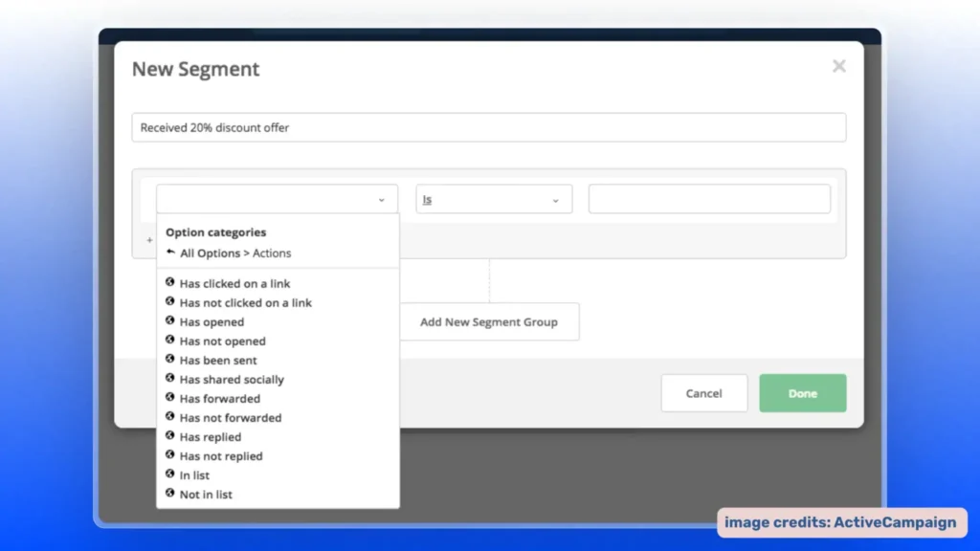This screenshot has width=980, height=551.
Task: Click the back arrow beside "All Options > Actions"
Action: click(x=169, y=253)
